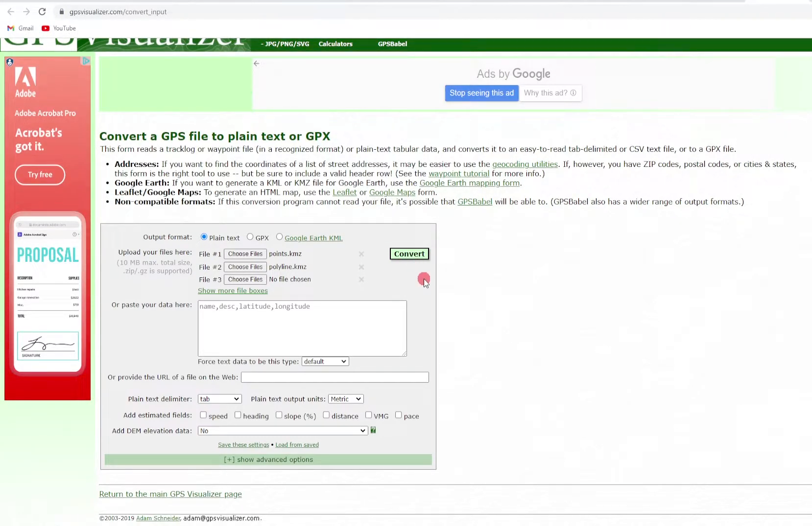Click Try free button in Adobe ad
This screenshot has height=526, width=812.
click(40, 175)
